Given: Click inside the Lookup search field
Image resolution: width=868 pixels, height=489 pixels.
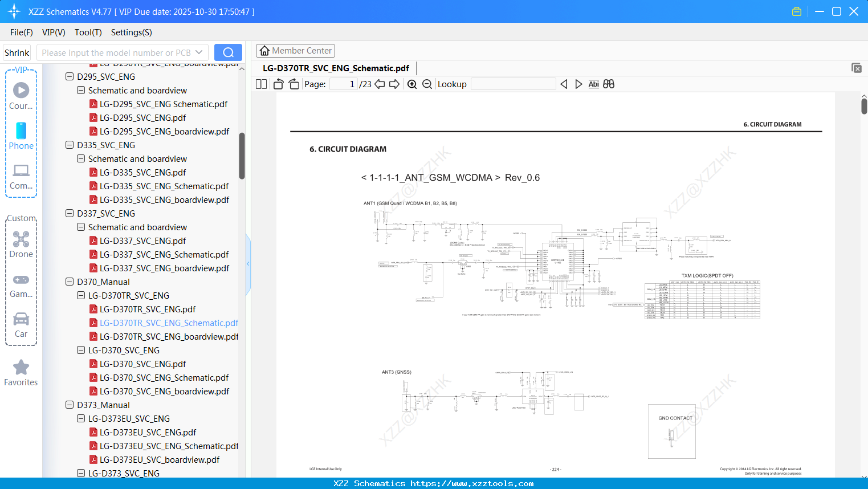Looking at the screenshot, I should point(512,84).
